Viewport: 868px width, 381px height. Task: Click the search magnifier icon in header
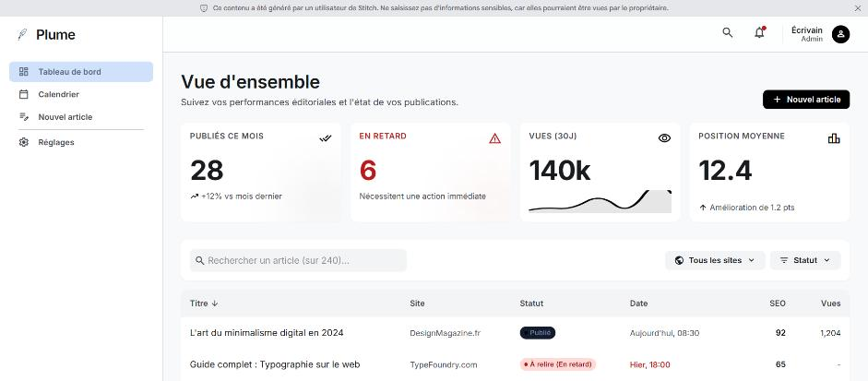click(x=728, y=32)
